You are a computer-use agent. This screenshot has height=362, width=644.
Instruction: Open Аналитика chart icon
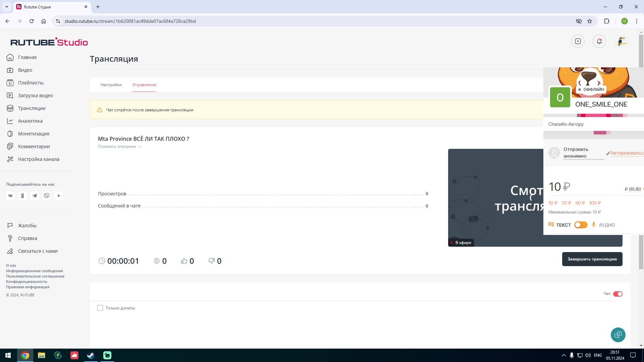10,121
